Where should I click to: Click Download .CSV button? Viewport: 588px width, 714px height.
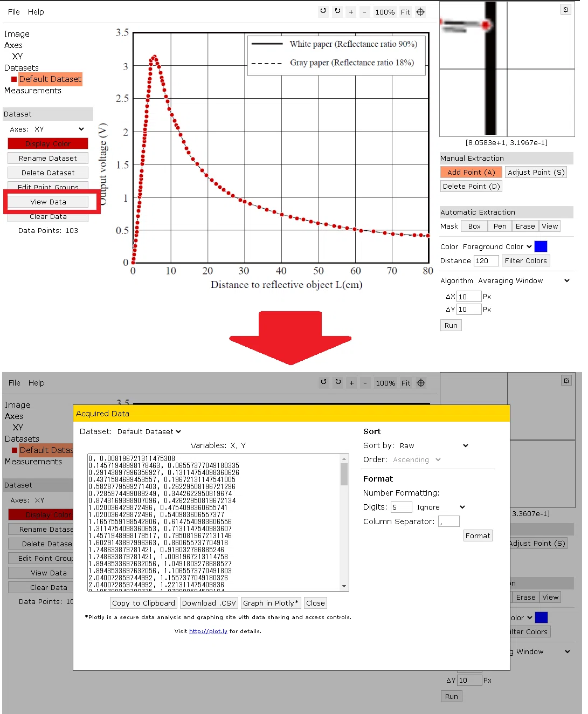point(209,603)
